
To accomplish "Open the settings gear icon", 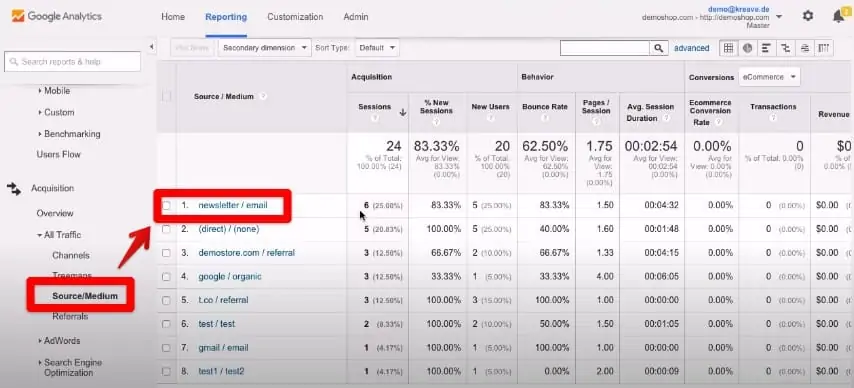I will tap(808, 16).
